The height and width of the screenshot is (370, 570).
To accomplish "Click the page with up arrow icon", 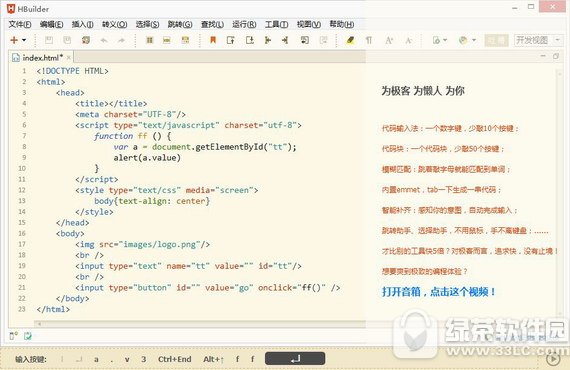I will [231, 40].
